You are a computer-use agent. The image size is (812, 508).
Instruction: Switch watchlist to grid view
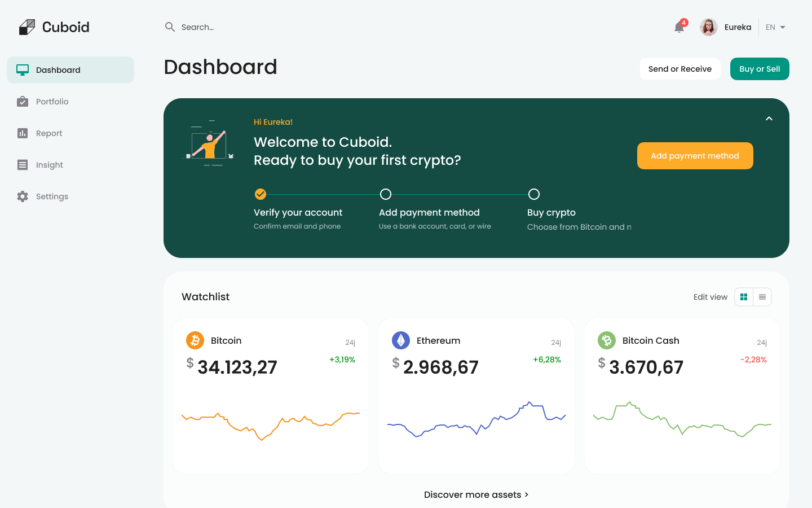point(744,296)
